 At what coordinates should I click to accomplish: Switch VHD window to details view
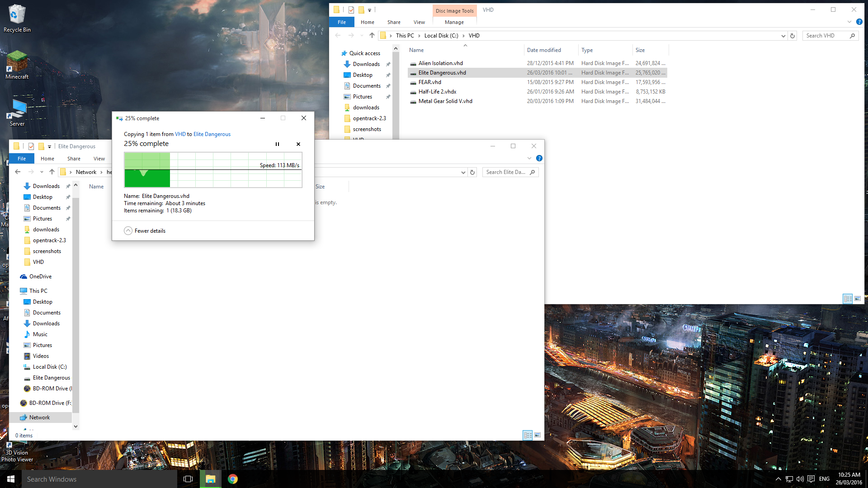(x=848, y=299)
